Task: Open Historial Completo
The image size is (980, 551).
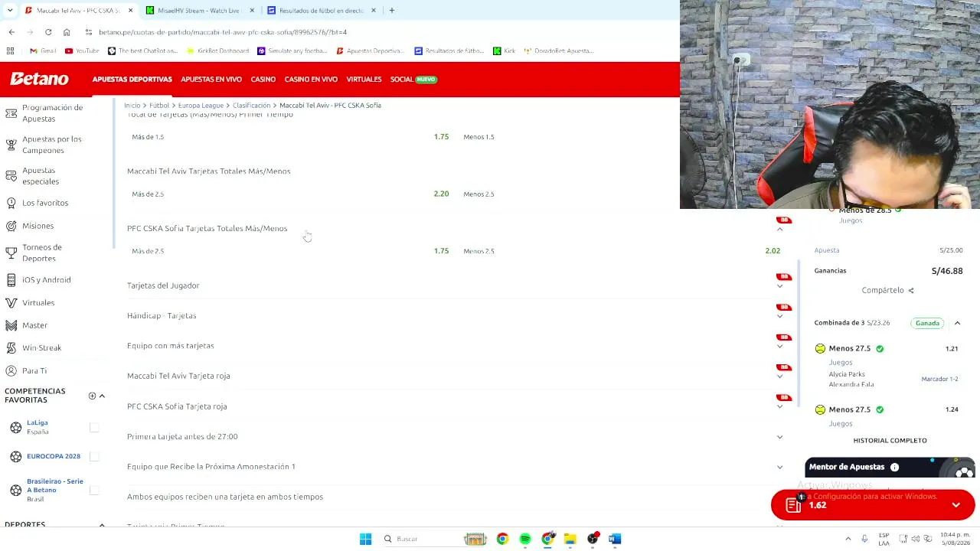Action: pos(890,441)
